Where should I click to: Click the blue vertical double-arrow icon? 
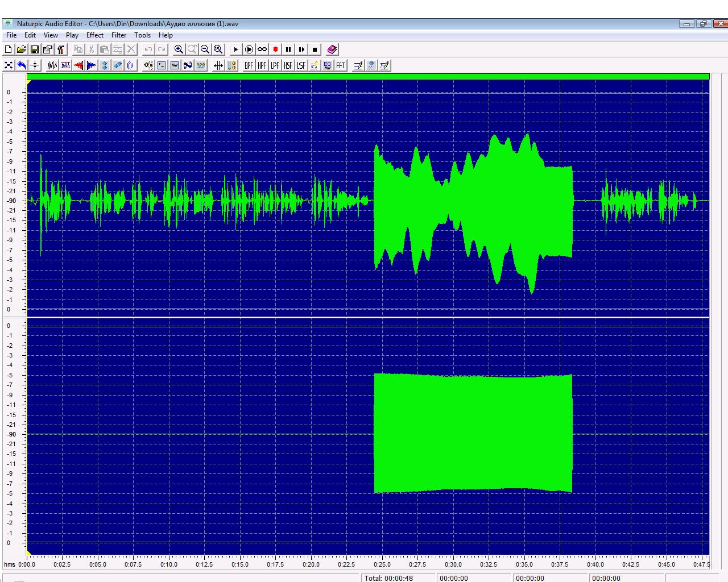pos(105,65)
